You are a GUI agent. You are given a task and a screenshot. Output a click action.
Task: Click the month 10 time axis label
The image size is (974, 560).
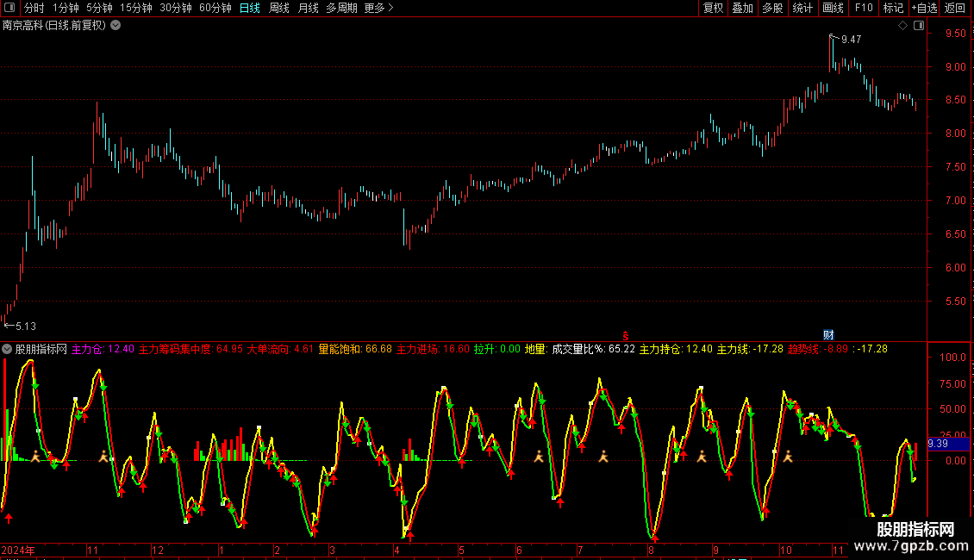point(786,551)
